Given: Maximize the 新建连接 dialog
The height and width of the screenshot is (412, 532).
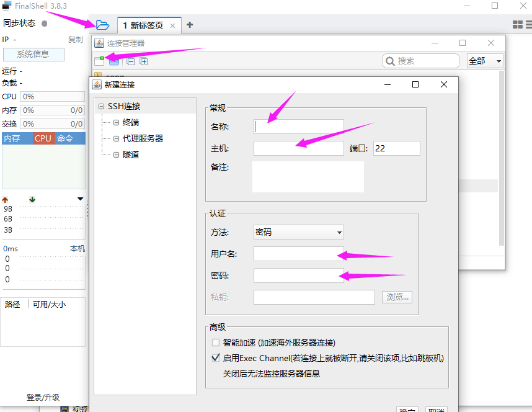Looking at the screenshot, I should [x=415, y=84].
